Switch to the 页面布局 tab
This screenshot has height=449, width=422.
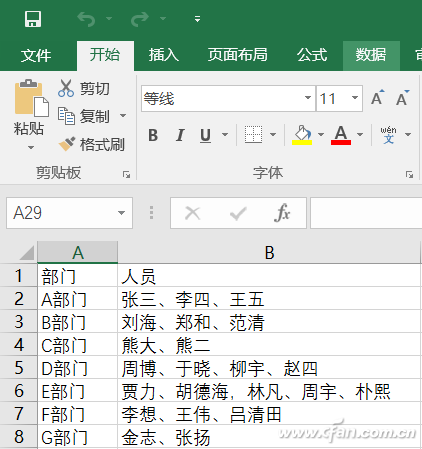click(x=238, y=55)
